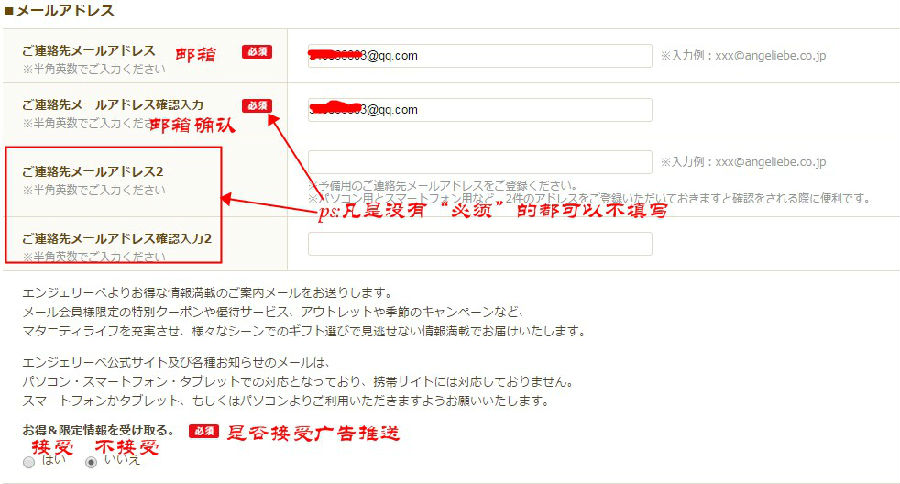Click the 必須 badge beside ご連絡先メールアドレス

point(256,52)
